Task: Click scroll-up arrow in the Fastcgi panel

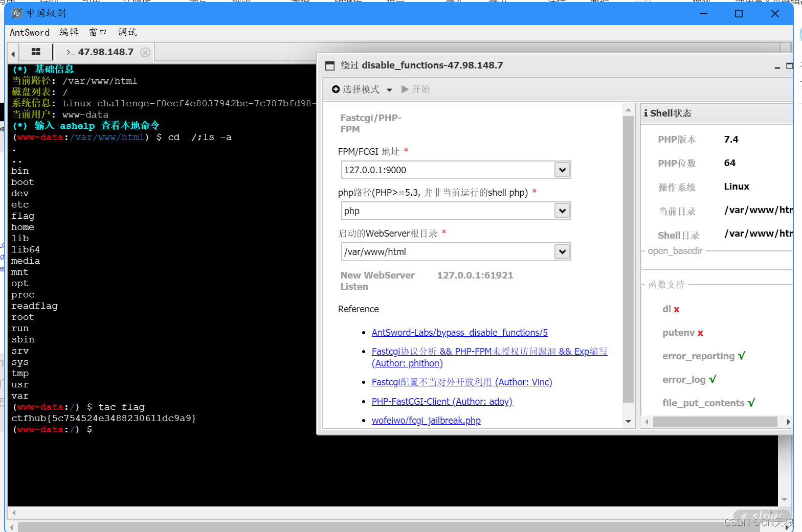Action: click(x=628, y=110)
